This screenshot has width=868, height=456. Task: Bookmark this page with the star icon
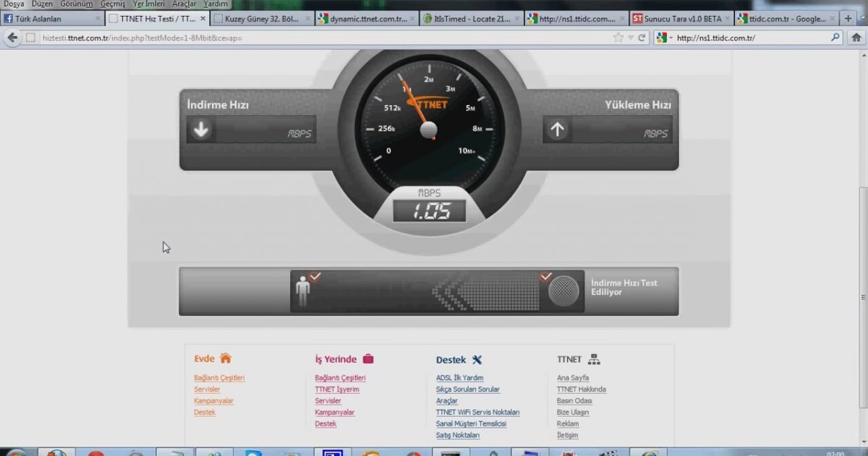(618, 38)
